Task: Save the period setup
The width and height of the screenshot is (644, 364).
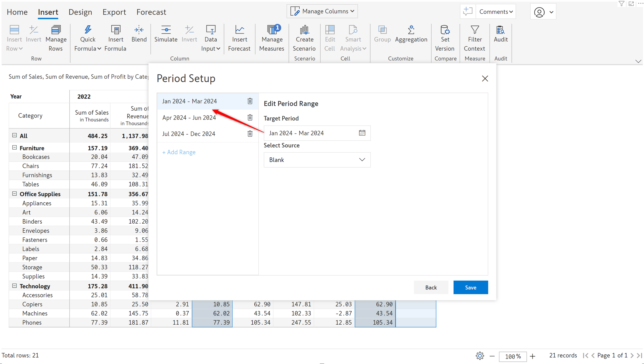Action: 471,287
